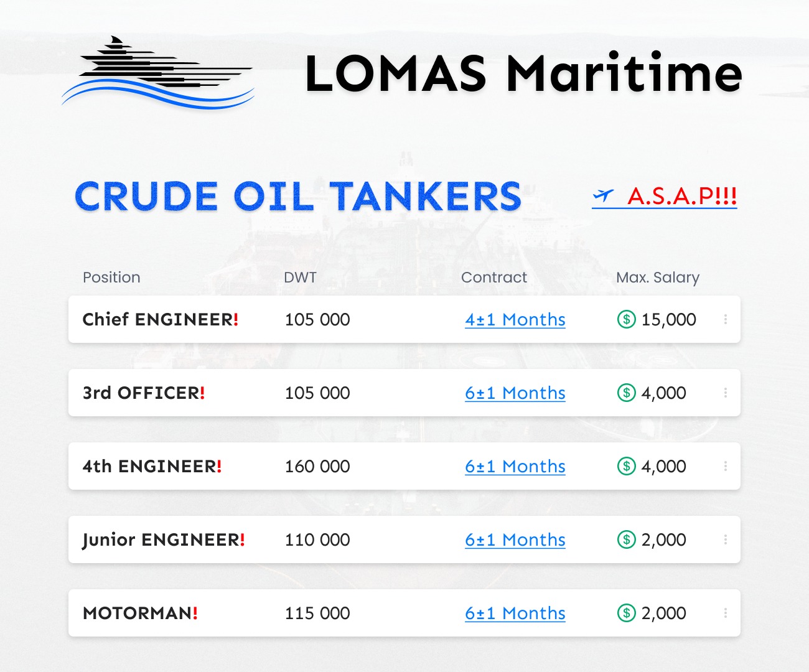Click the Max. Salary column header
809x672 pixels.
(x=658, y=278)
